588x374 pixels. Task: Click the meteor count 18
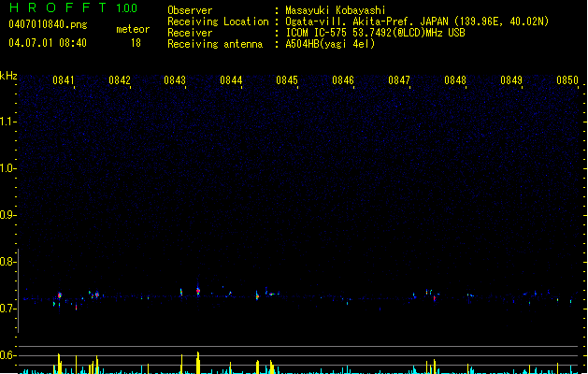(x=136, y=43)
